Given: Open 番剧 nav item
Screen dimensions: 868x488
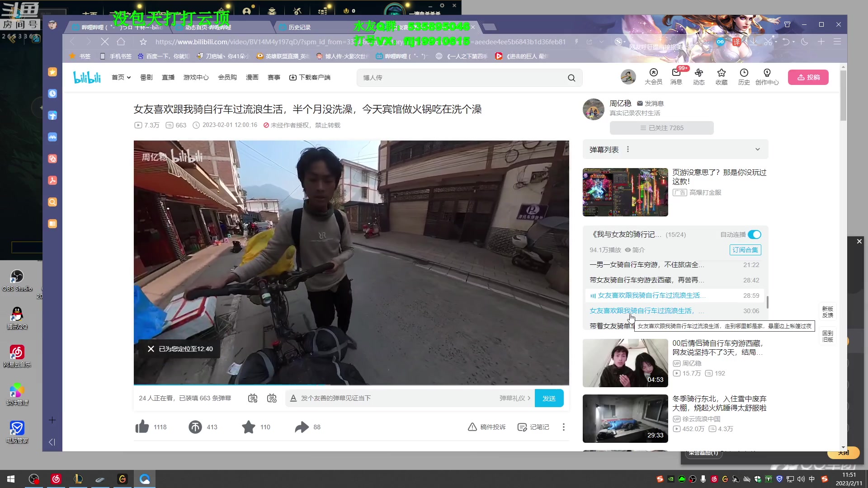Looking at the screenshot, I should pos(146,78).
